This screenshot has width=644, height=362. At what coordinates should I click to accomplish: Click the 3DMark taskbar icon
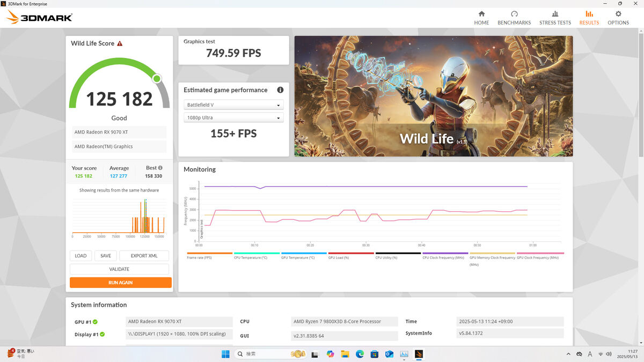pos(419,354)
